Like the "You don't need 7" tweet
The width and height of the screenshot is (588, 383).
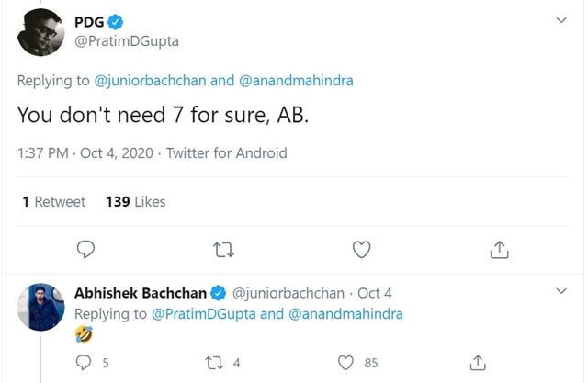[361, 250]
